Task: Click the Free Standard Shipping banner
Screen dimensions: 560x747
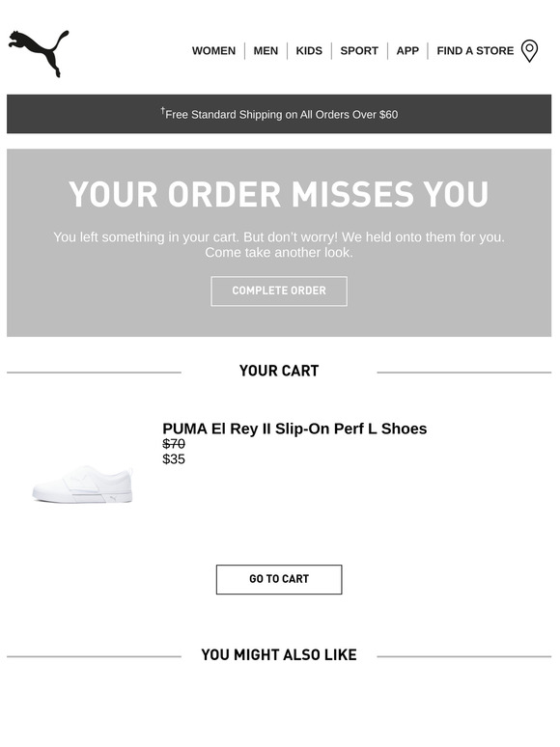Action: (279, 114)
